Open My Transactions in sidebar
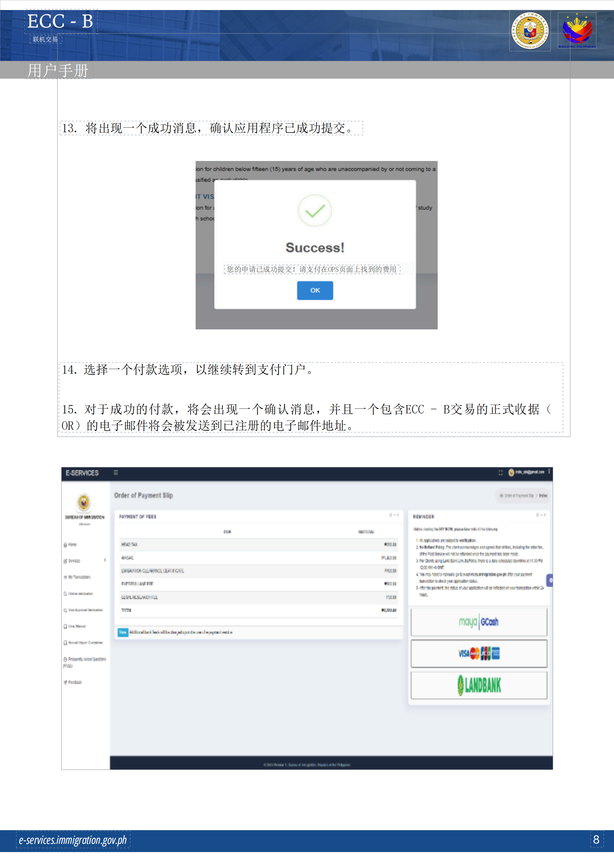Screen dimensions: 614x868 (x=77, y=577)
